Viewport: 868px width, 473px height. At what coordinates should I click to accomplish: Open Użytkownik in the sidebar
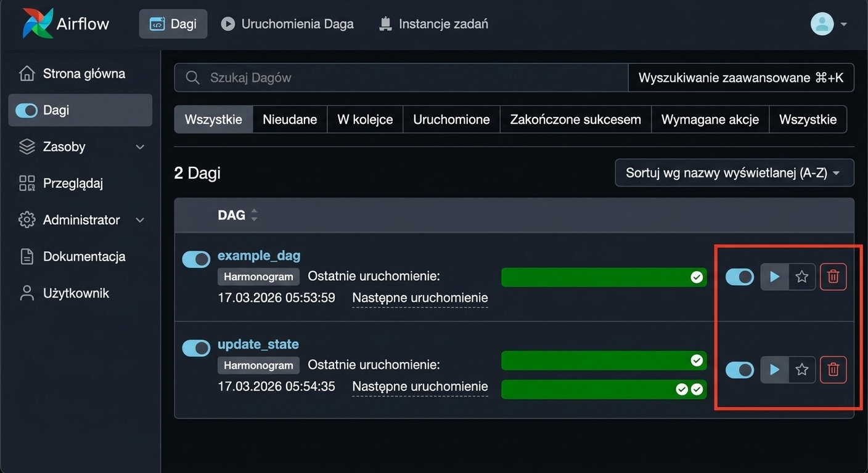point(80,293)
